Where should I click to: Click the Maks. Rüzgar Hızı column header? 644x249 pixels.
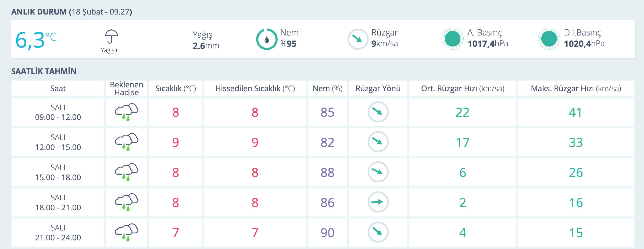coord(576,88)
